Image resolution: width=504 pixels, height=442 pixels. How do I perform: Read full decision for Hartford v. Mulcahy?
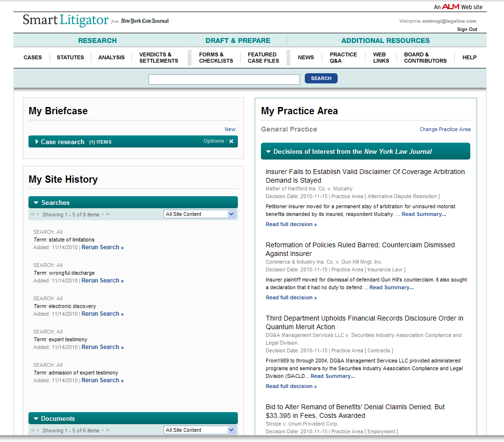coord(291,224)
